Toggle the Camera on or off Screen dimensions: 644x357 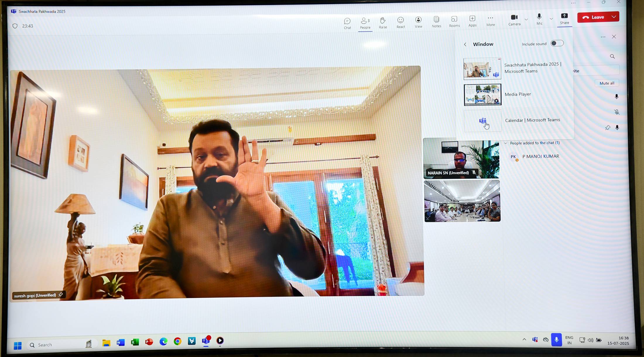point(514,17)
